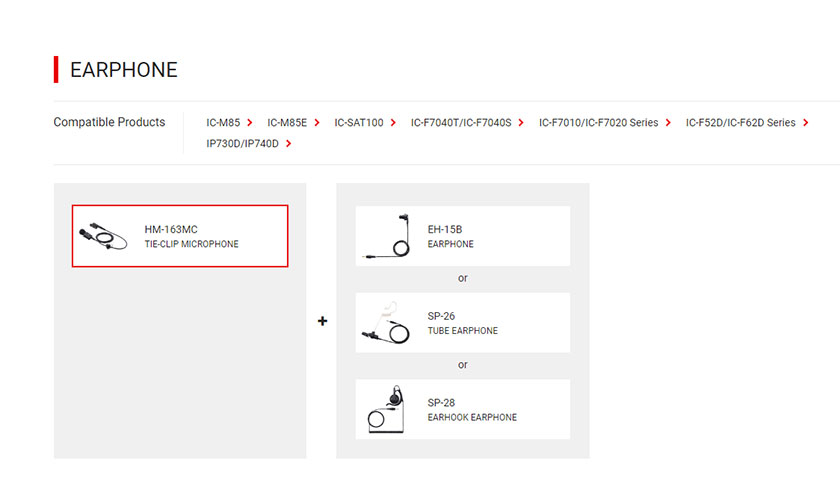
Task: Click the EARPHONE section heading
Action: 124,70
